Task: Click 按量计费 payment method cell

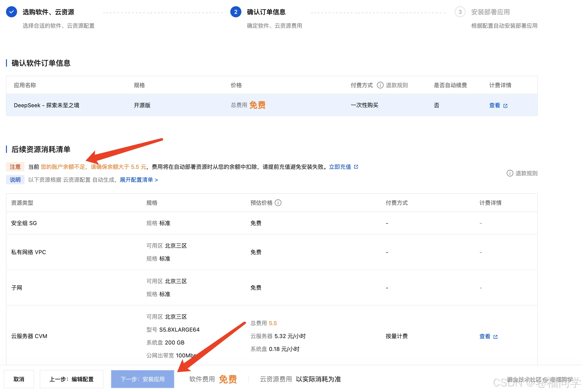Action: [397, 336]
